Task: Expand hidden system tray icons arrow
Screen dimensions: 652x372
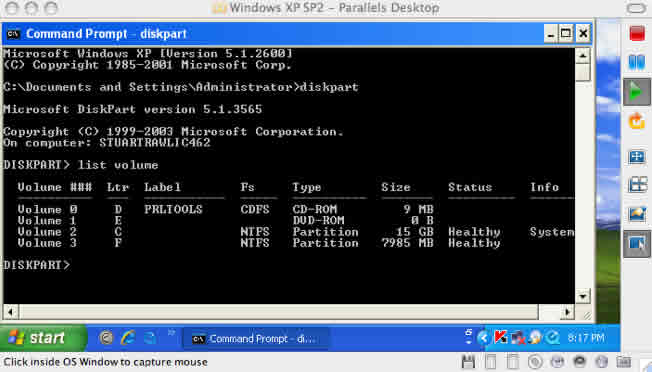Action: [483, 338]
